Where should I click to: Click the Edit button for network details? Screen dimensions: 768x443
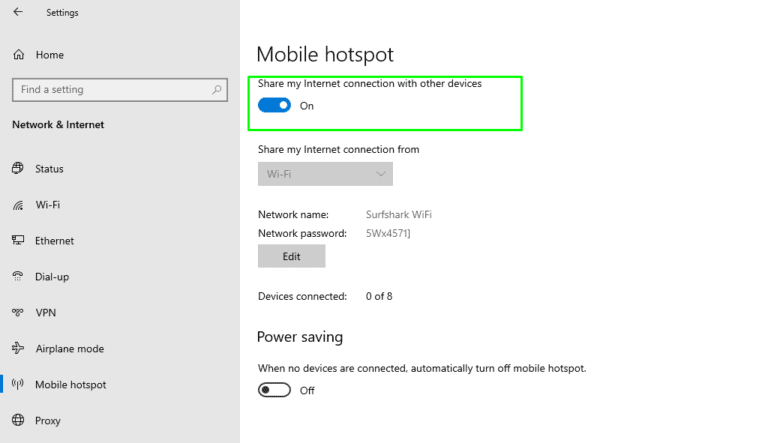(x=291, y=256)
